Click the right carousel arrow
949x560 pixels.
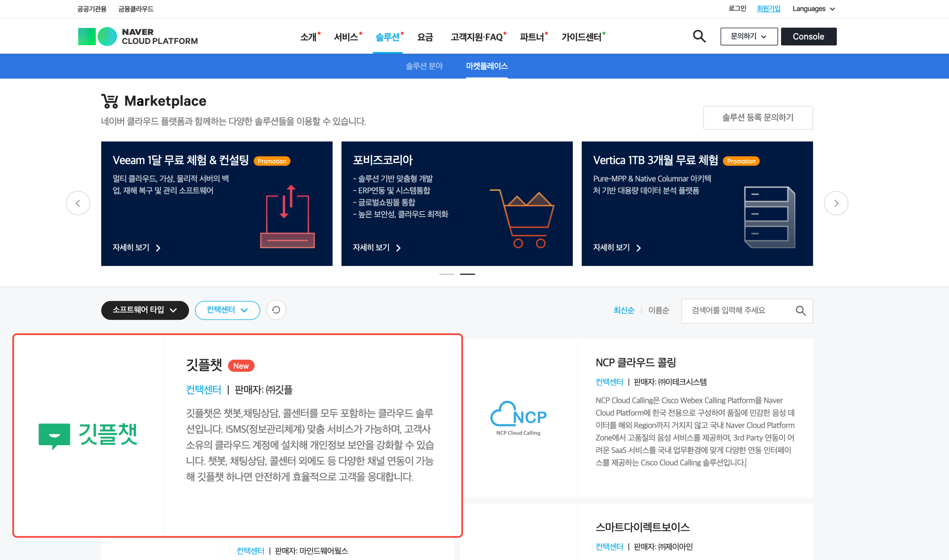point(836,203)
